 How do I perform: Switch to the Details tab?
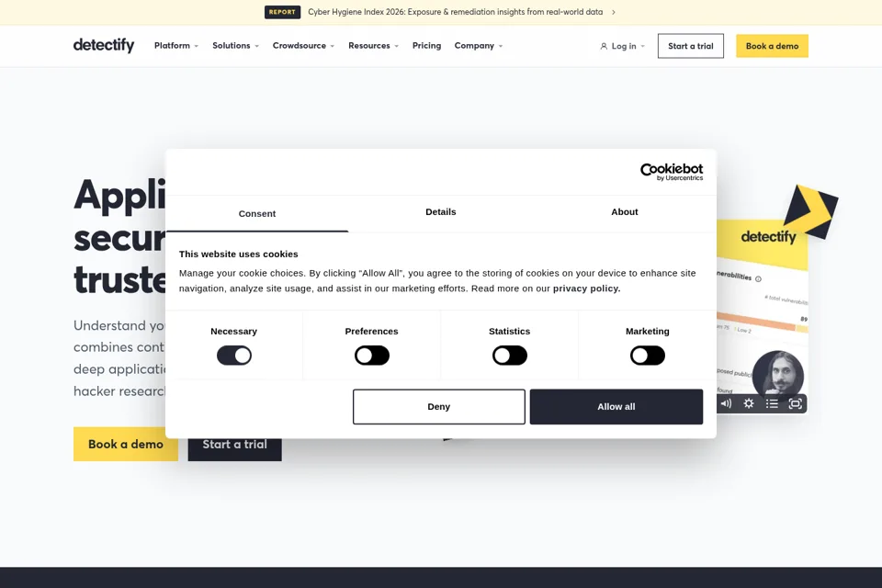click(x=440, y=212)
